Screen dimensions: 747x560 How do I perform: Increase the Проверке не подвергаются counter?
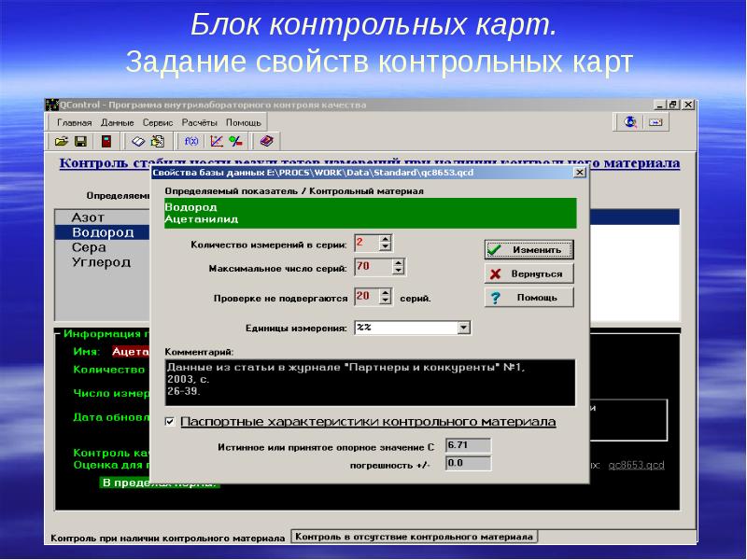(385, 290)
